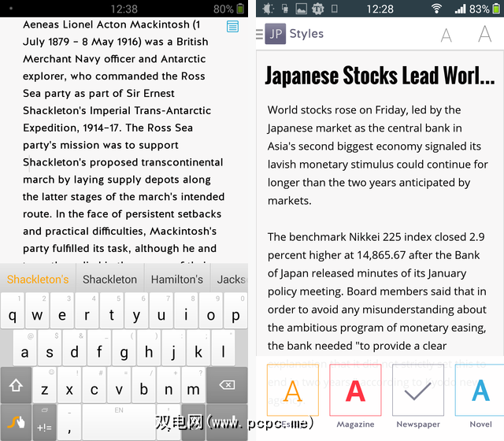Choose the Magazine style with red A
The width and height of the screenshot is (504, 441).
point(355,390)
